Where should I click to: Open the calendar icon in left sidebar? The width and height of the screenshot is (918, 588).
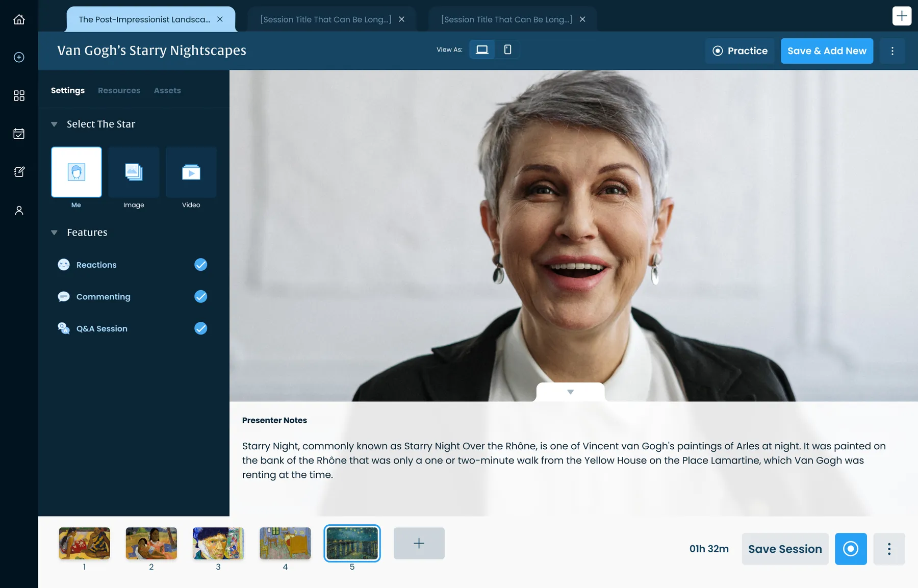pos(19,134)
